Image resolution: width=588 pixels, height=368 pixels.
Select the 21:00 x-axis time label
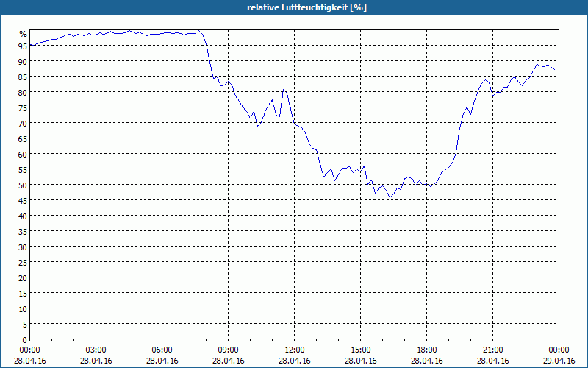point(492,350)
